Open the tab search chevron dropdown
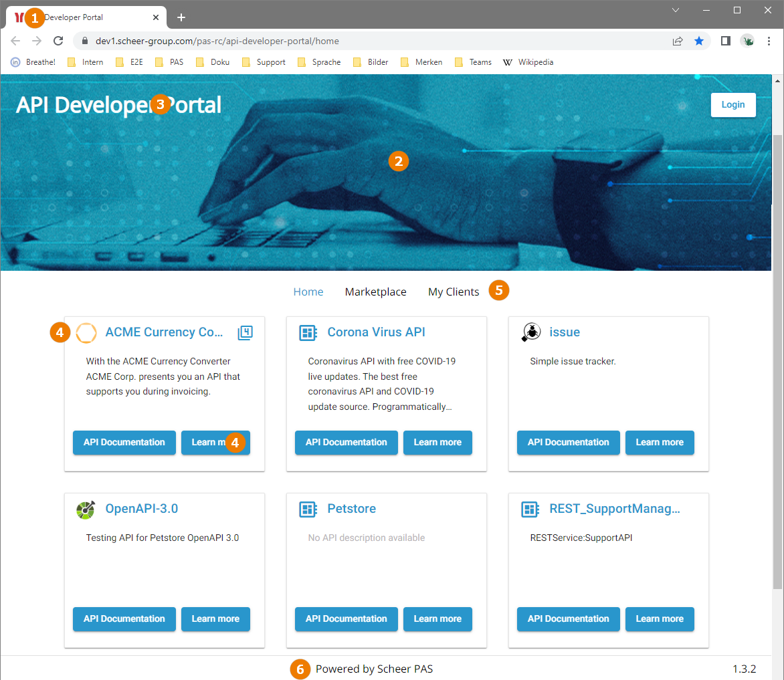784x680 pixels. pyautogui.click(x=675, y=10)
